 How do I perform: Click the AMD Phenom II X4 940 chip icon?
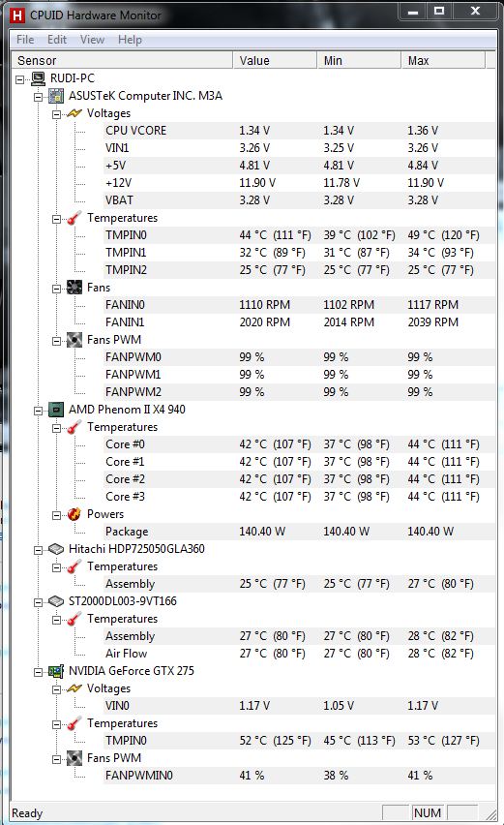click(56, 410)
